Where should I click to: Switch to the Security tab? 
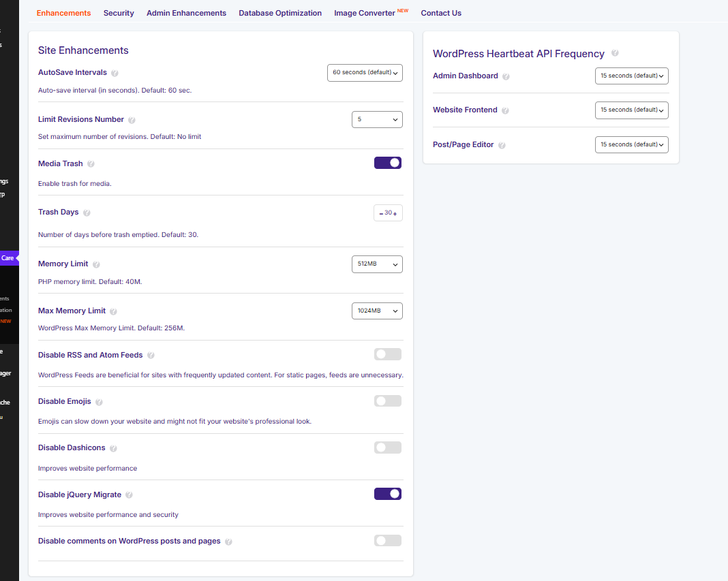coord(119,13)
